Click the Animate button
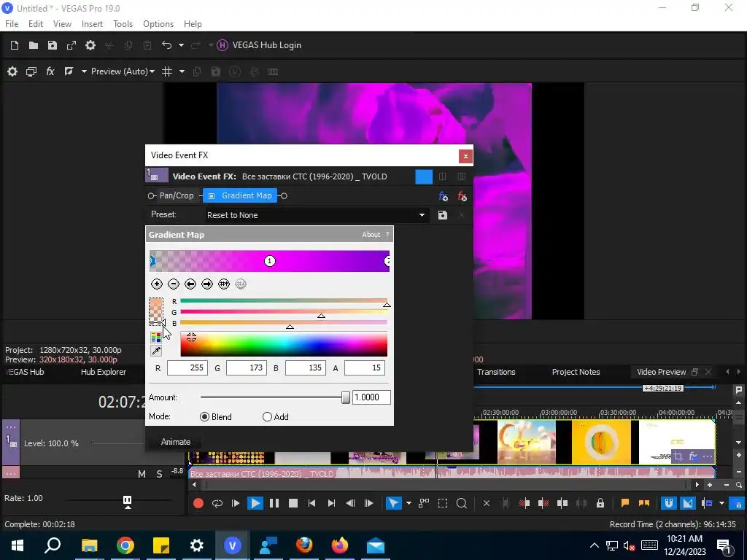747x560 pixels. [176, 442]
